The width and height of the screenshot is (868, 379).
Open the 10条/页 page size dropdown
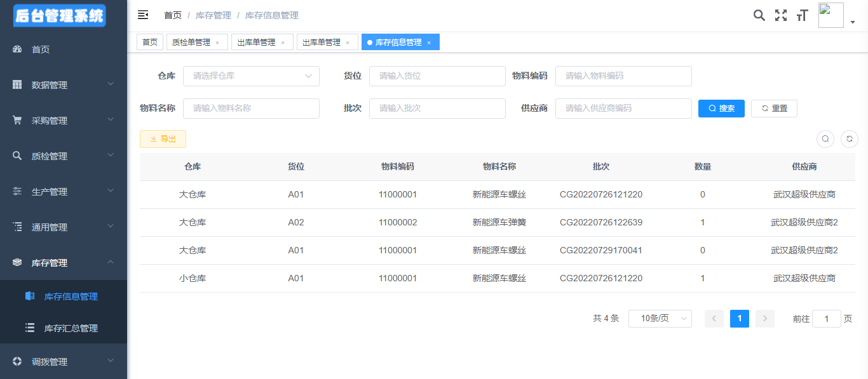coord(660,319)
